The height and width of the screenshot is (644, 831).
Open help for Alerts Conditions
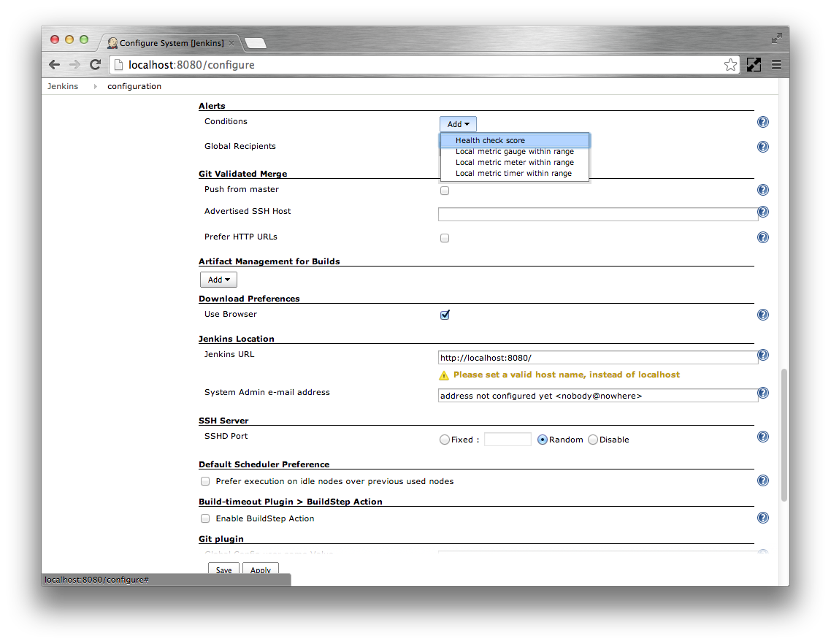coord(762,122)
